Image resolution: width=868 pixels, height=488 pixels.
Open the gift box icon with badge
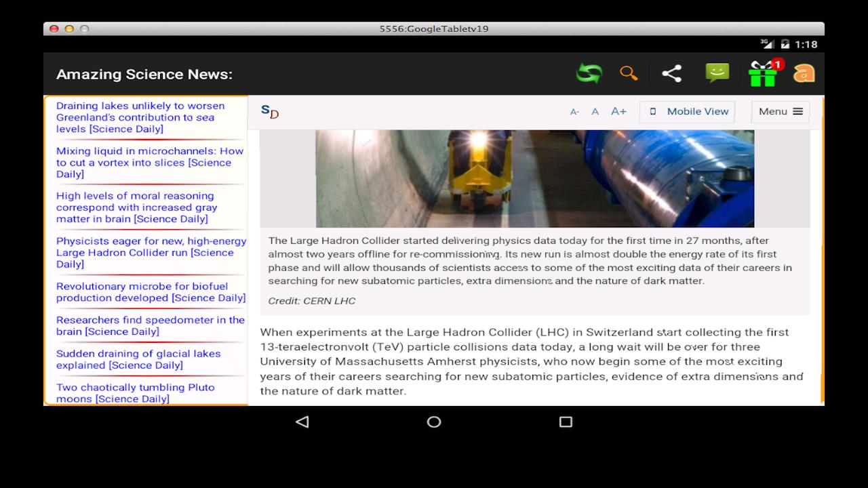coord(763,73)
